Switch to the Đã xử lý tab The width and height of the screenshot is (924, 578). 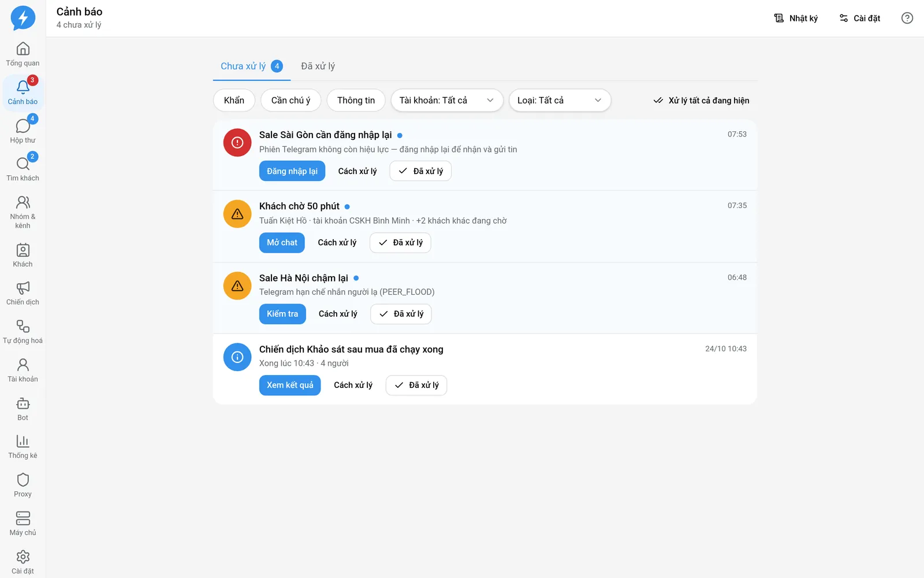point(318,66)
